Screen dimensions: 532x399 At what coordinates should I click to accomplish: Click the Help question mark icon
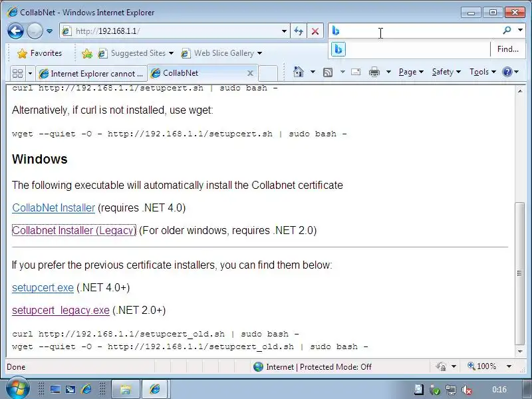(x=507, y=72)
